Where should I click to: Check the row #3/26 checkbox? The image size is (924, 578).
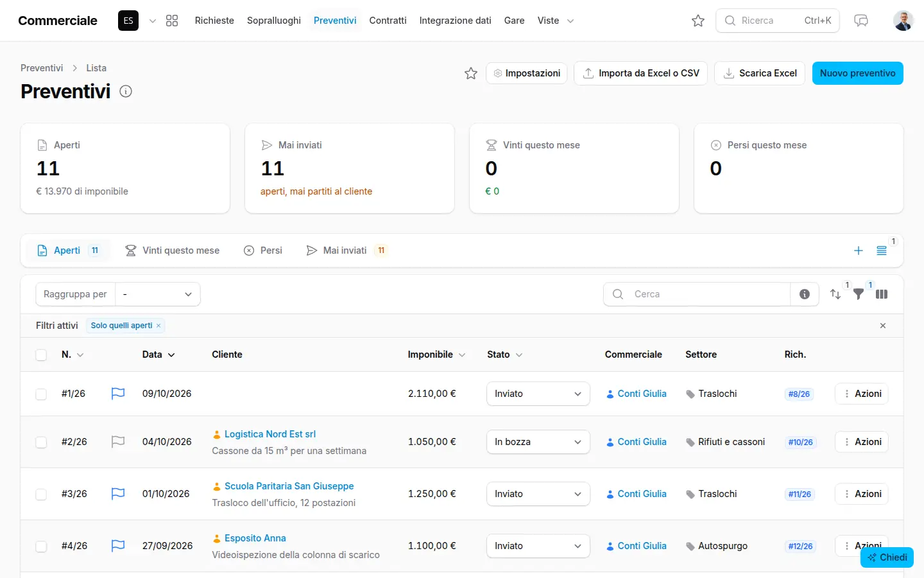click(x=41, y=495)
